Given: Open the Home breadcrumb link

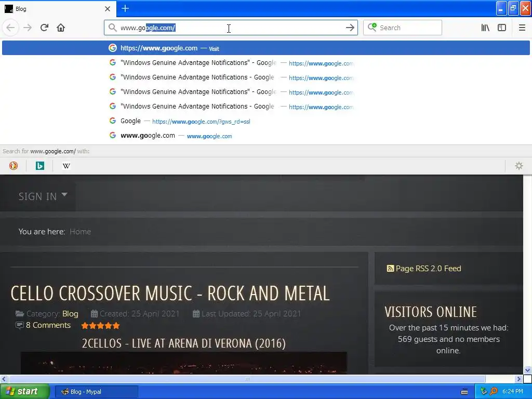Looking at the screenshot, I should coord(80,231).
